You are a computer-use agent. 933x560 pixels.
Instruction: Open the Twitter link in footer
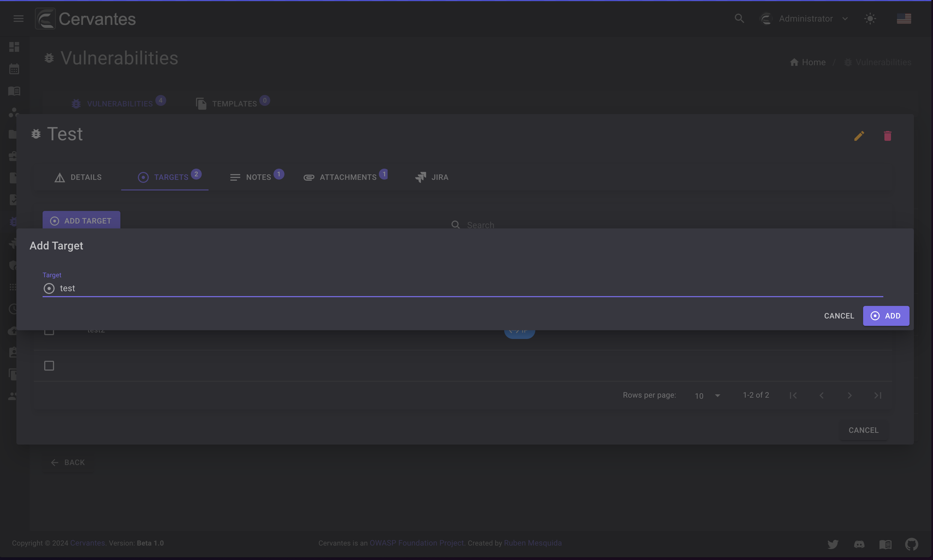click(833, 544)
